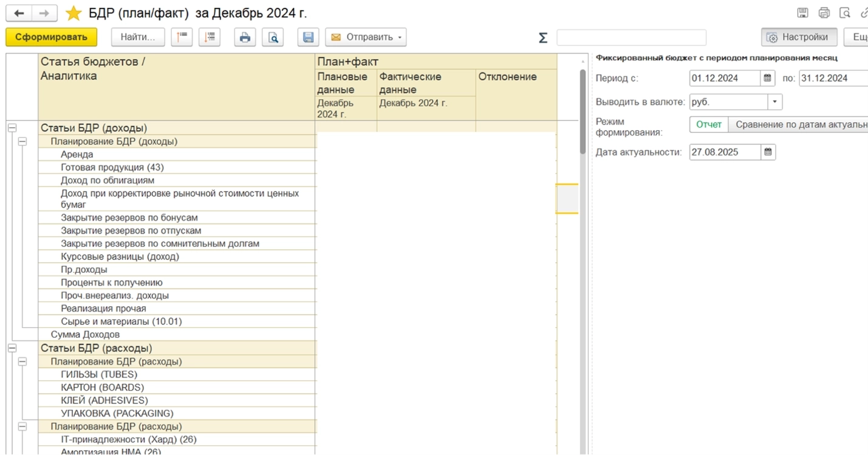868x455 pixels.
Task: Open calendar for Дата актуальности
Action: (768, 152)
